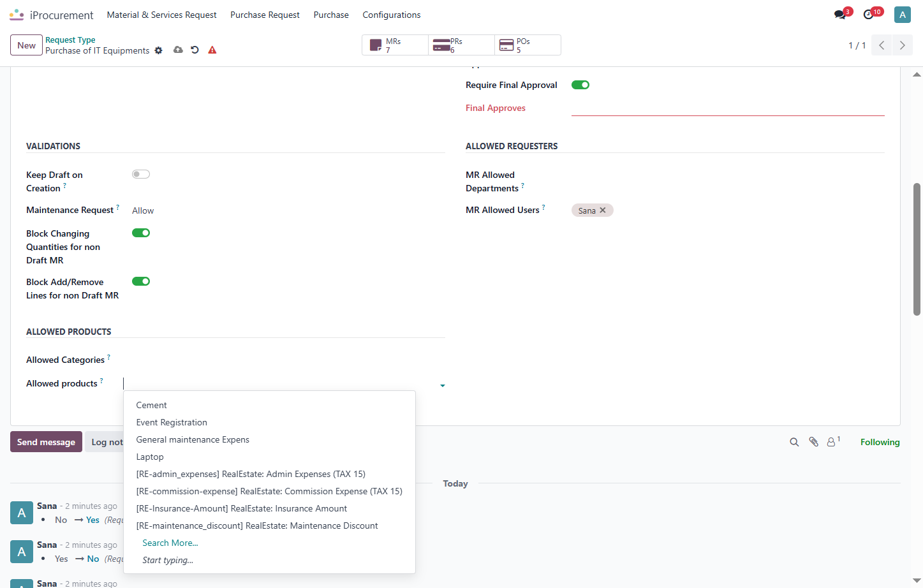Image resolution: width=923 pixels, height=588 pixels.
Task: Click the Final Approves input field
Action: (728, 108)
